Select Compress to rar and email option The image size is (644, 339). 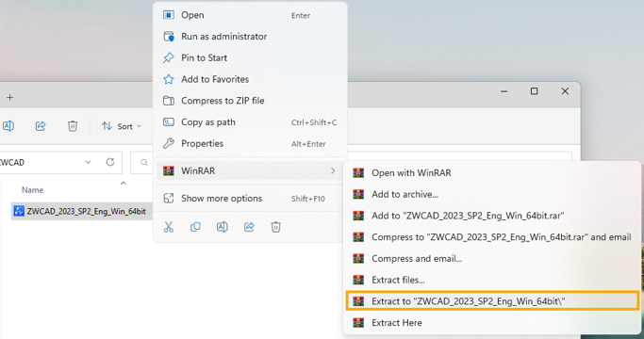(x=492, y=236)
